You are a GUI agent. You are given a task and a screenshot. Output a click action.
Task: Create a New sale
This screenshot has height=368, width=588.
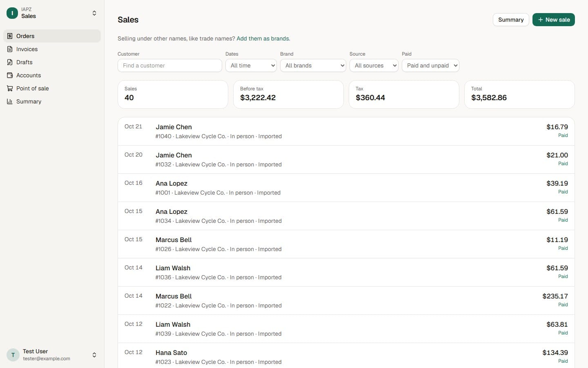coord(554,20)
